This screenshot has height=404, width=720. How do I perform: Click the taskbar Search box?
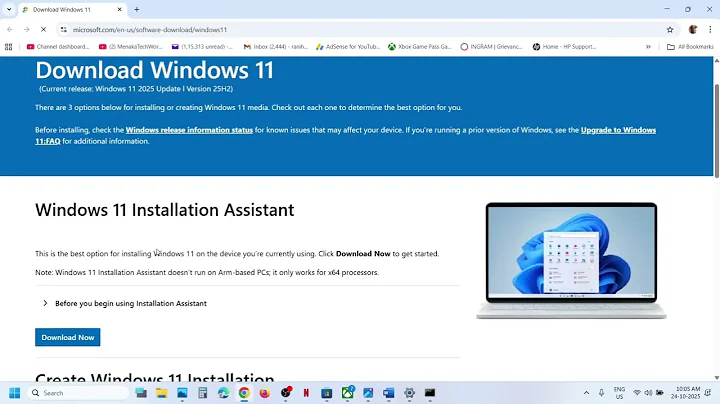coord(78,393)
